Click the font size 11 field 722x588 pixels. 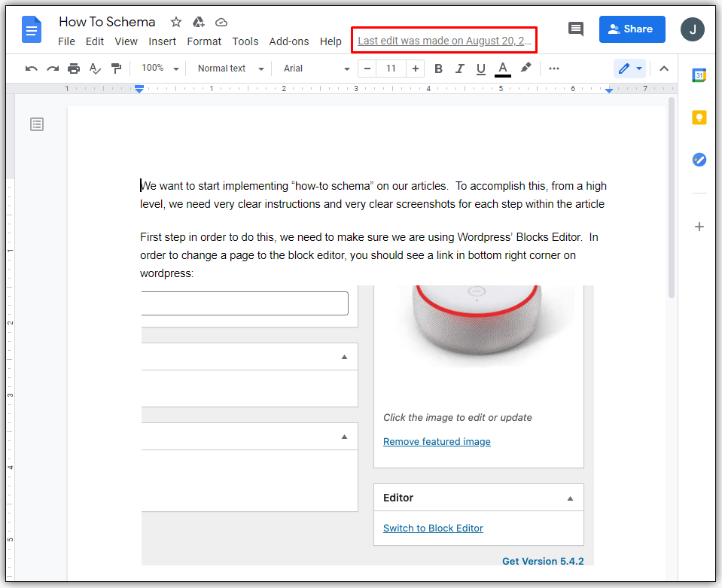point(391,69)
